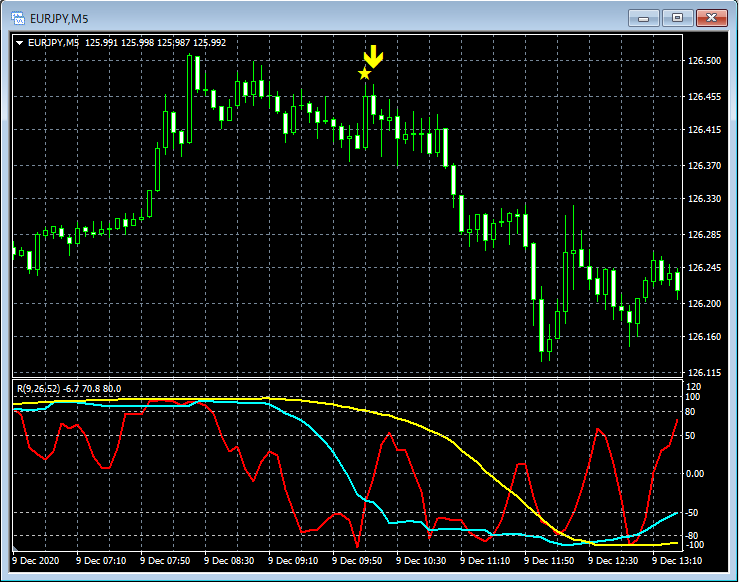Select the yellow down arrow signal
The height and width of the screenshot is (582, 740).
[373, 56]
